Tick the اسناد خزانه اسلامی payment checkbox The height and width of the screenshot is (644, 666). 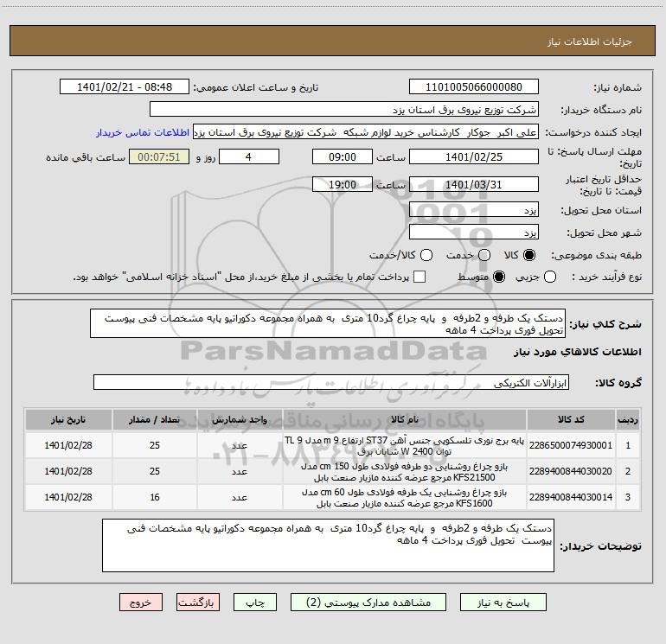(419, 277)
